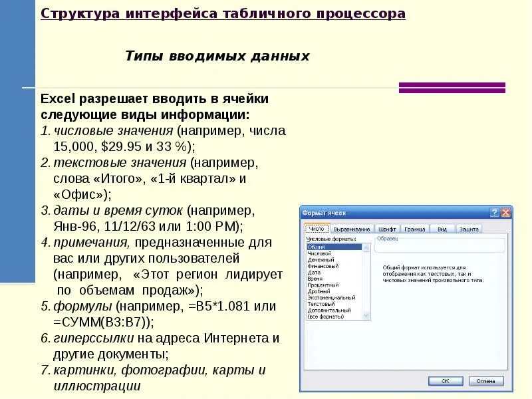The width and height of the screenshot is (532, 399).
Task: Click the word 'примечания,'
Action: click(x=92, y=243)
